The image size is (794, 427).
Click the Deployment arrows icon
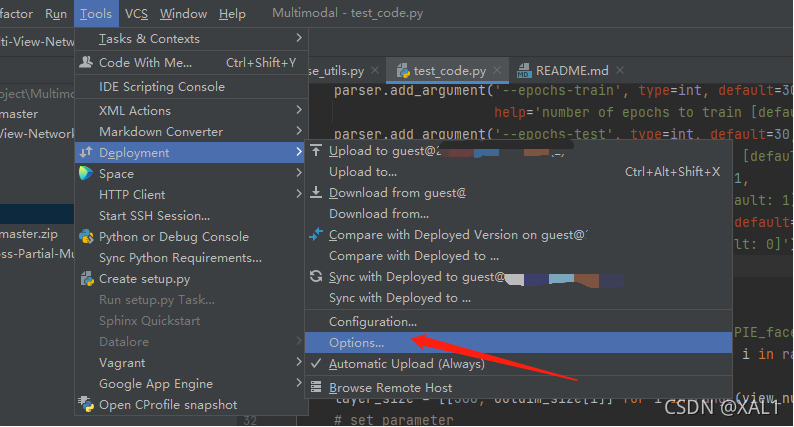(x=86, y=152)
